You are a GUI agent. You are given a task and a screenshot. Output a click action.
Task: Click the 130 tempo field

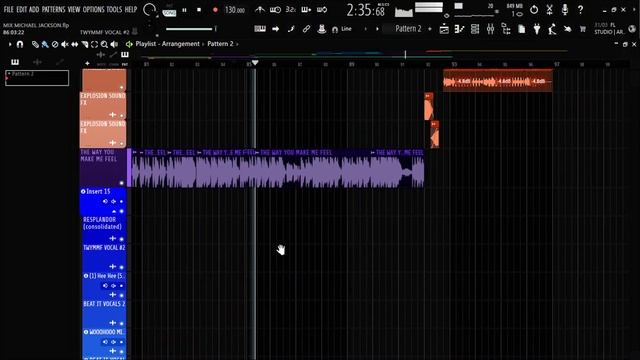[x=235, y=10]
